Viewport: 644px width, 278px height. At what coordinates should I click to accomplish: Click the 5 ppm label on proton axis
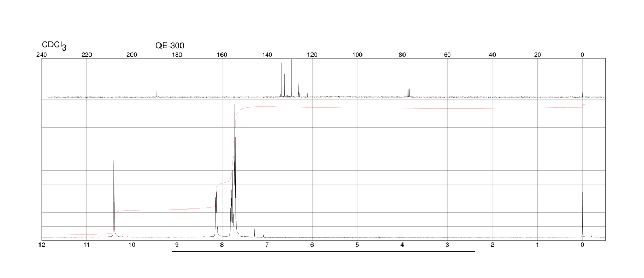pos(357,245)
